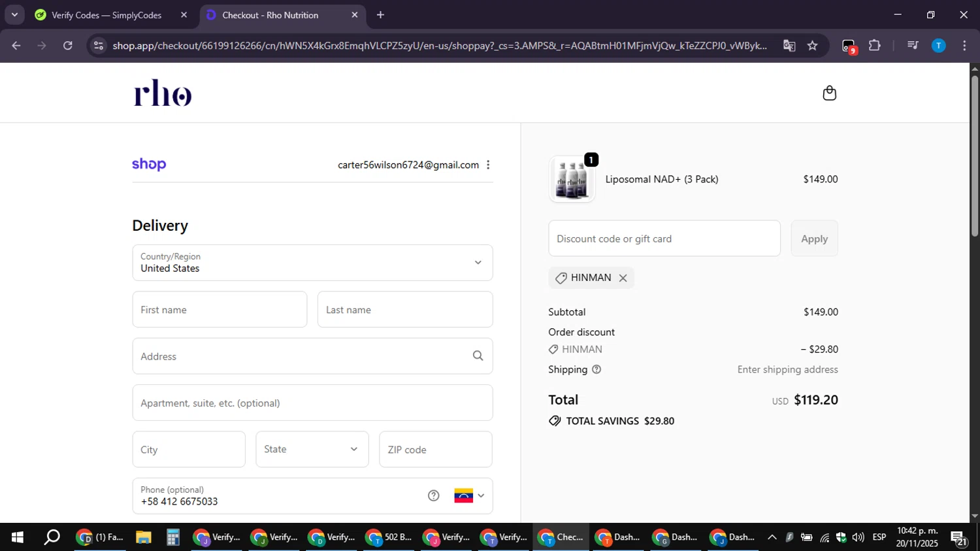Click the address bar URL

coord(439,45)
